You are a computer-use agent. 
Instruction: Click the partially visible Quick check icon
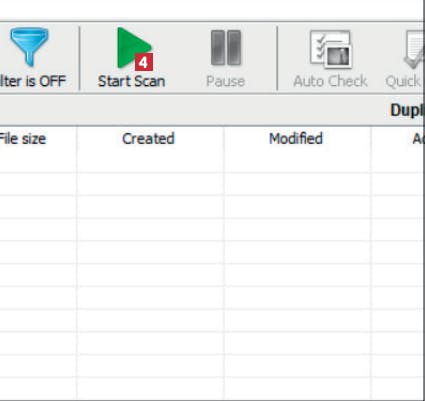pos(413,49)
